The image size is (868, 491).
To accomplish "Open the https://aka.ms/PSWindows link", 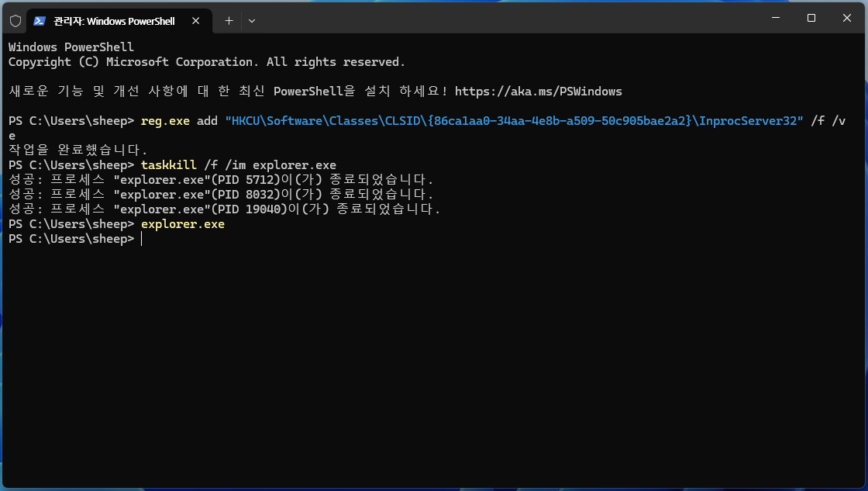I will coord(538,92).
